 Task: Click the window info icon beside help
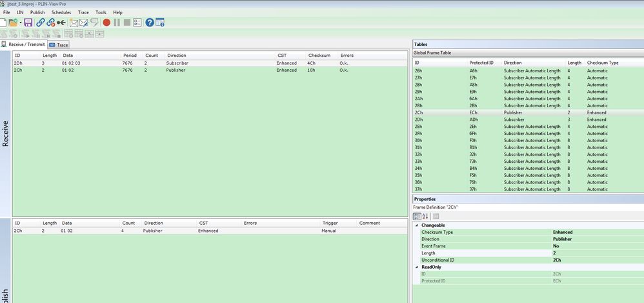point(160,22)
